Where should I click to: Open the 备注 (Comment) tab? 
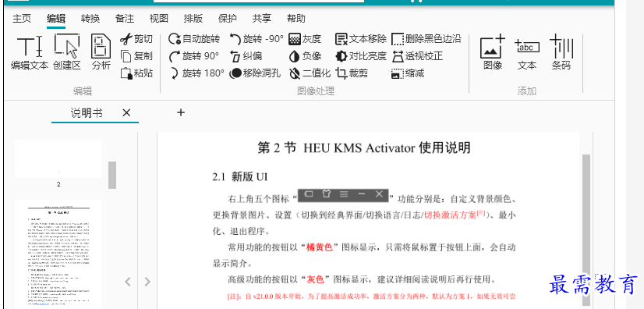pyautogui.click(x=125, y=19)
